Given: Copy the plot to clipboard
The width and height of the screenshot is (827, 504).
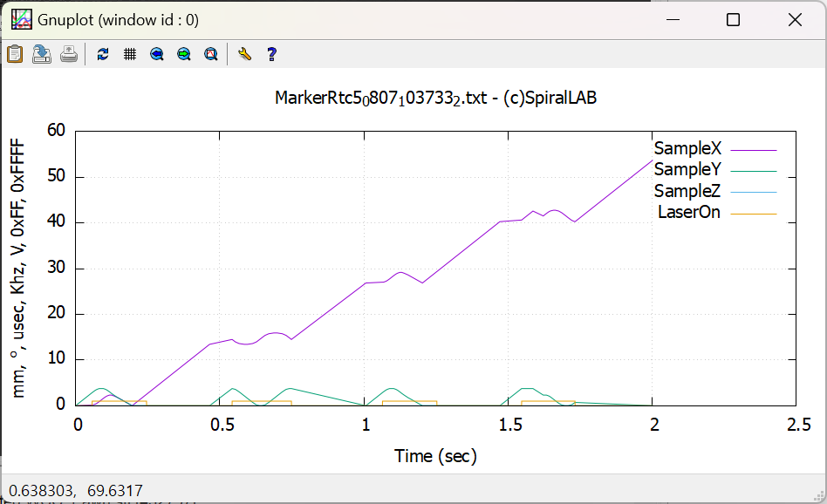Looking at the screenshot, I should coord(15,54).
